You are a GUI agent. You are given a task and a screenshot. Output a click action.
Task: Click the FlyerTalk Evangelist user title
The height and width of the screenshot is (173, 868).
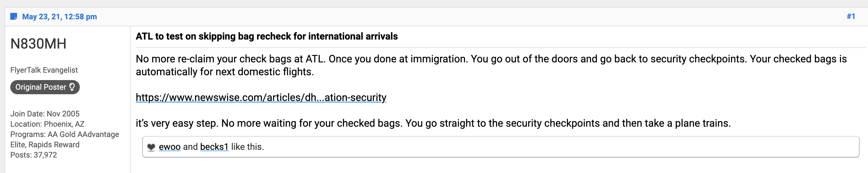(x=44, y=70)
